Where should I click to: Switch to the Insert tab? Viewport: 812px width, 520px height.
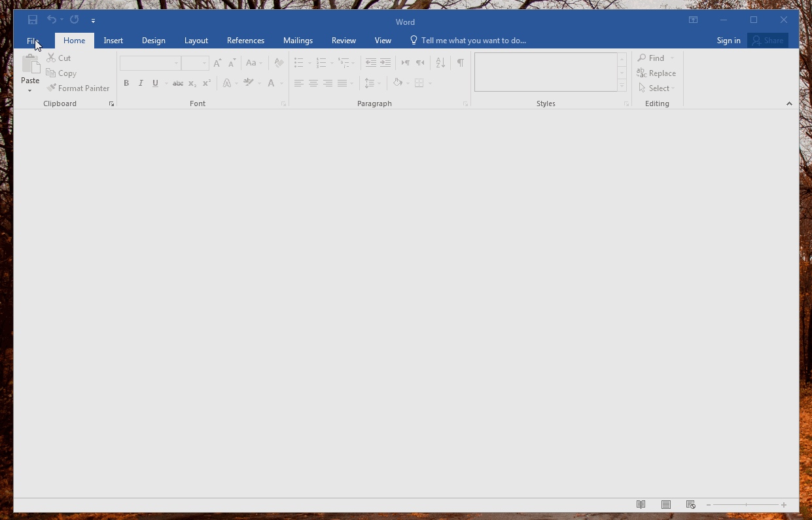coord(113,41)
